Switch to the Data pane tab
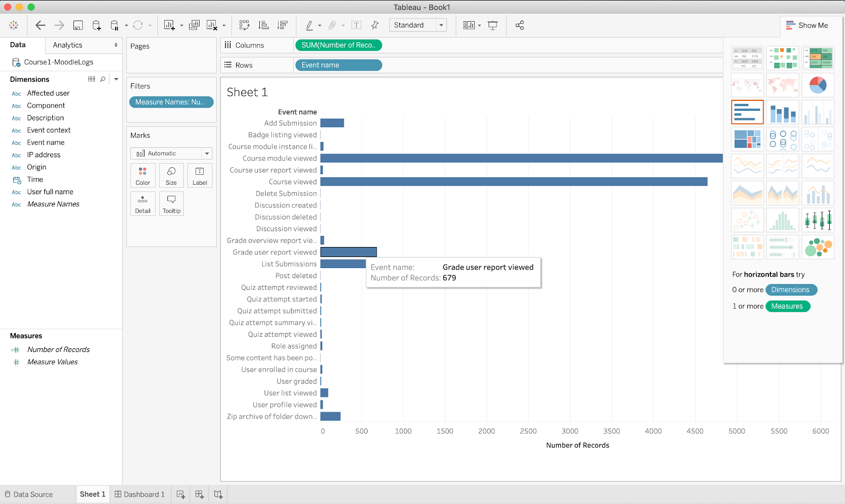Image resolution: width=845 pixels, height=504 pixels. tap(18, 45)
